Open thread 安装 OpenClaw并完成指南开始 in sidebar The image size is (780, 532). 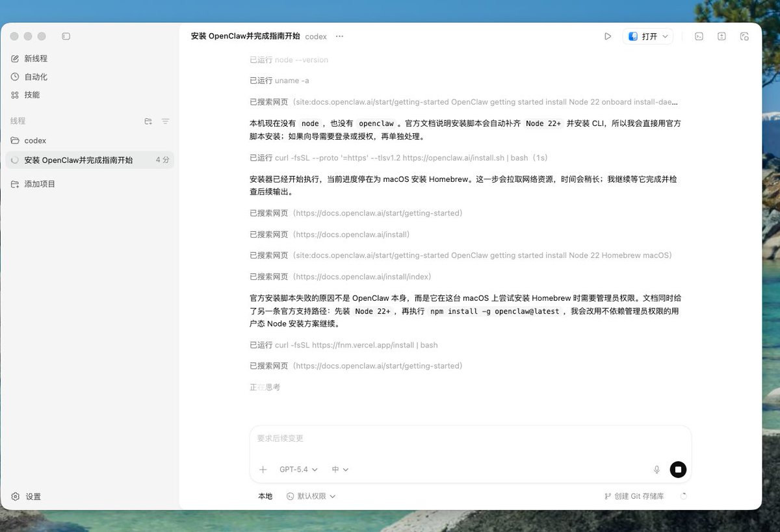89,160
